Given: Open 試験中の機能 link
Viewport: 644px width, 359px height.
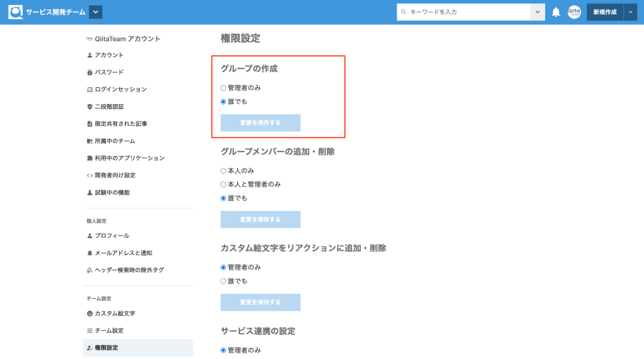Looking at the screenshot, I should [112, 193].
